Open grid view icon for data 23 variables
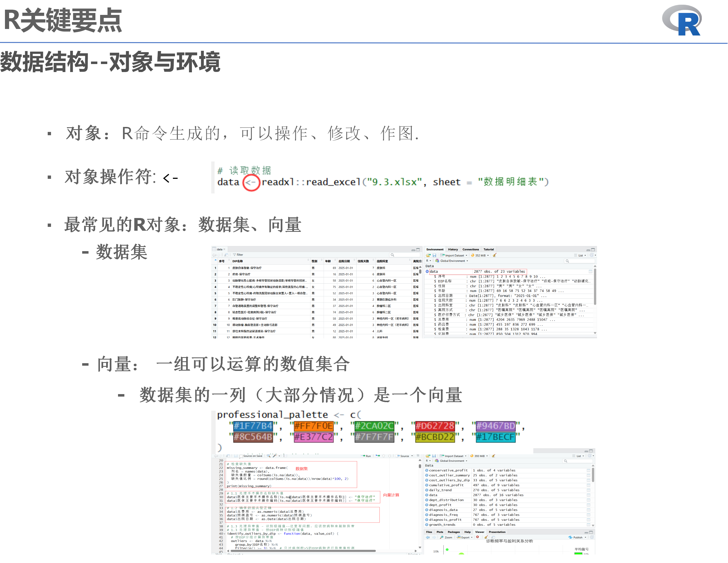728x563 pixels. pyautogui.click(x=590, y=272)
